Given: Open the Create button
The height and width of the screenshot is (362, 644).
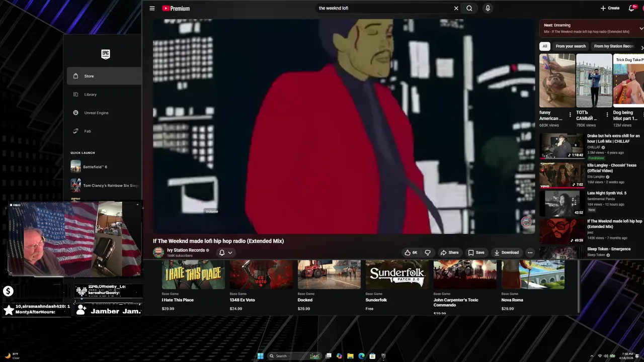Looking at the screenshot, I should pyautogui.click(x=610, y=8).
